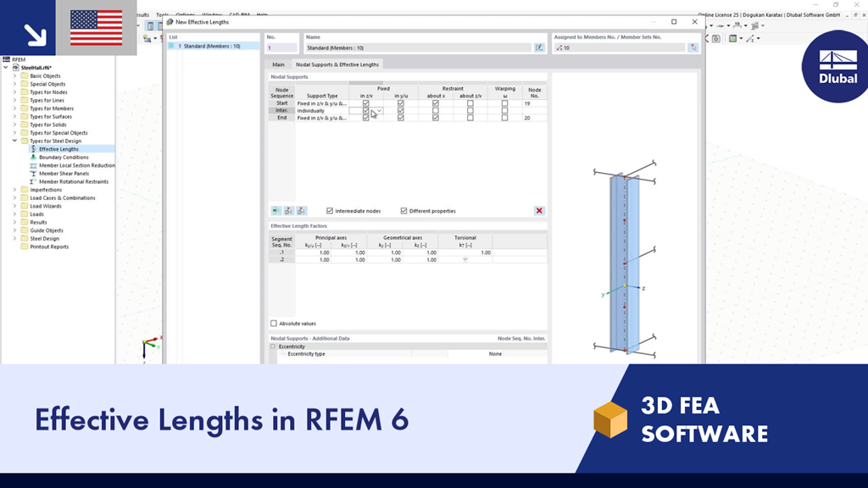Click segment .1 torsional factor 1.00 cell
The height and width of the screenshot is (488, 868).
tap(465, 252)
